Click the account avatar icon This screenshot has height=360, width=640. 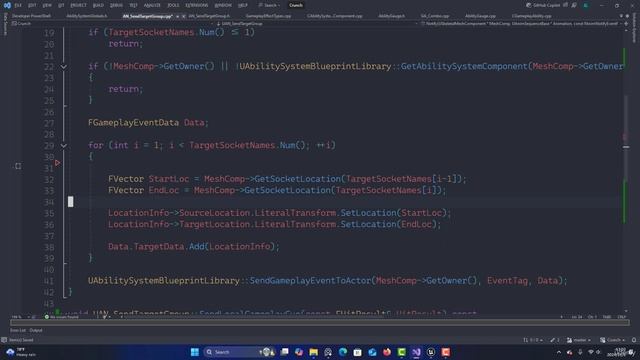(x=586, y=5)
